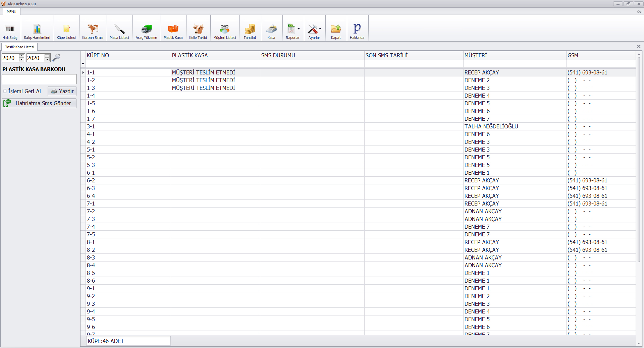The image size is (644, 348).
Task: Click the magnifier search icon beside year fields
Action: [56, 58]
